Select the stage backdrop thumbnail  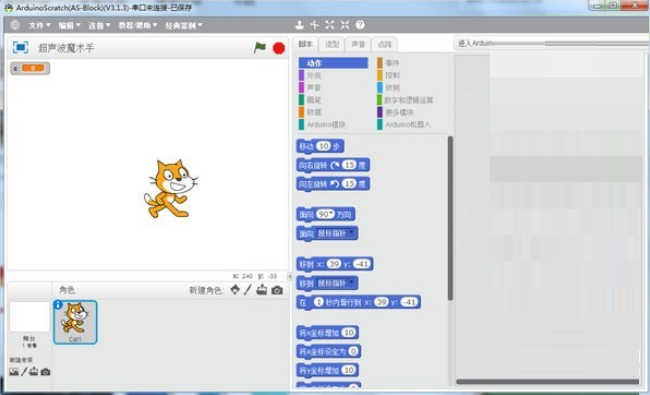(x=29, y=317)
